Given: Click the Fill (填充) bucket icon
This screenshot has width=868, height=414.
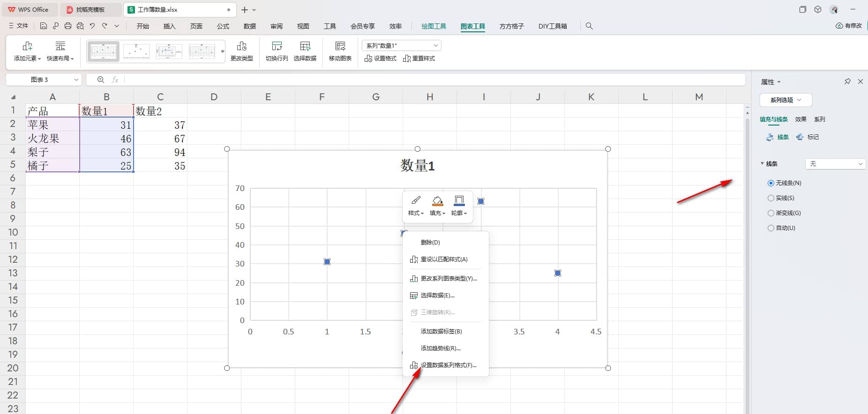Looking at the screenshot, I should [437, 201].
